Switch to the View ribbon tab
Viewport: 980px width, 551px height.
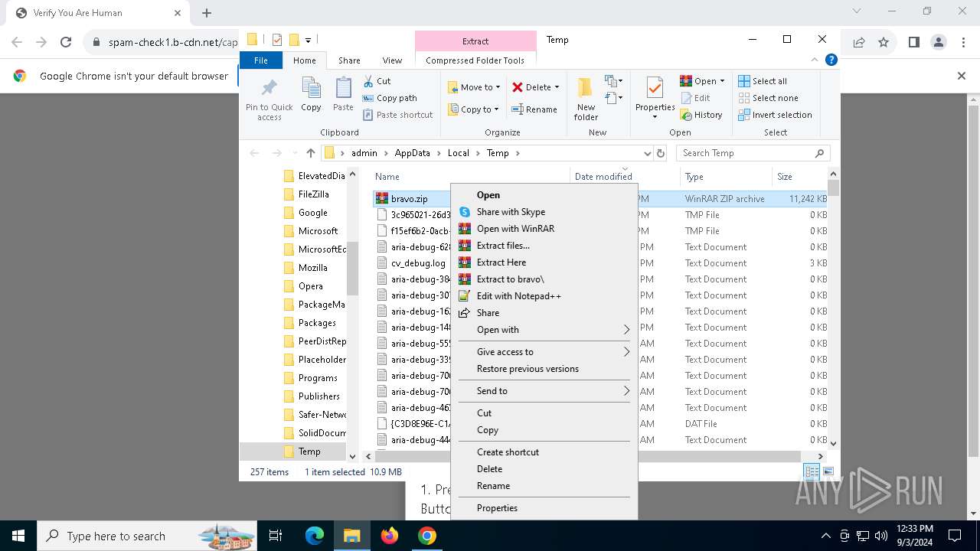[x=392, y=60]
